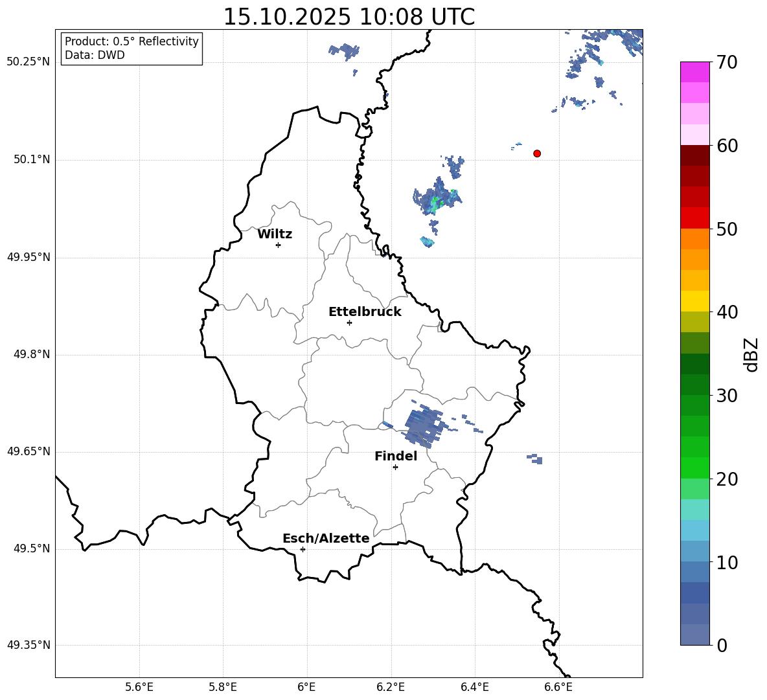Click the 49.5°N latitude label
This screenshot has height=700, width=767.
(32, 548)
